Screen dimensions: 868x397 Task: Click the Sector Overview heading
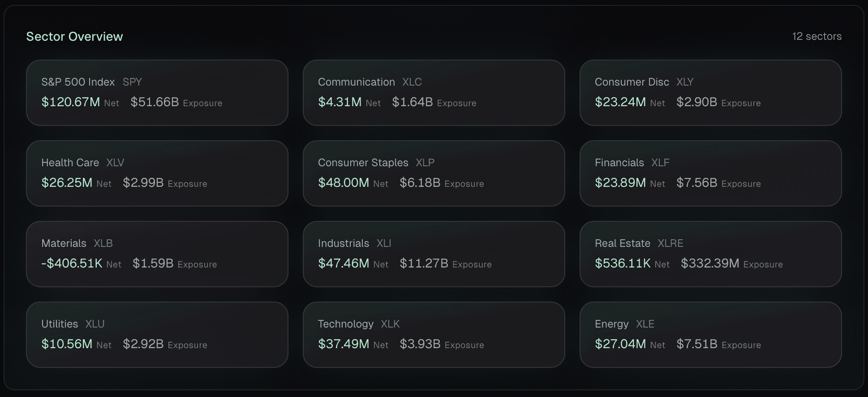point(74,37)
